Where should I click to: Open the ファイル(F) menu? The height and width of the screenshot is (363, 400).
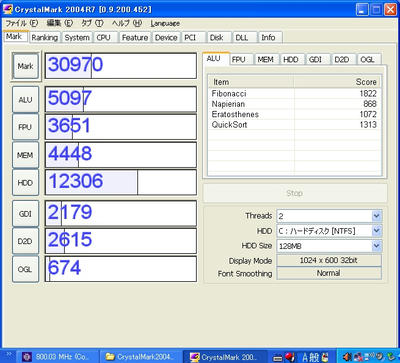click(22, 23)
